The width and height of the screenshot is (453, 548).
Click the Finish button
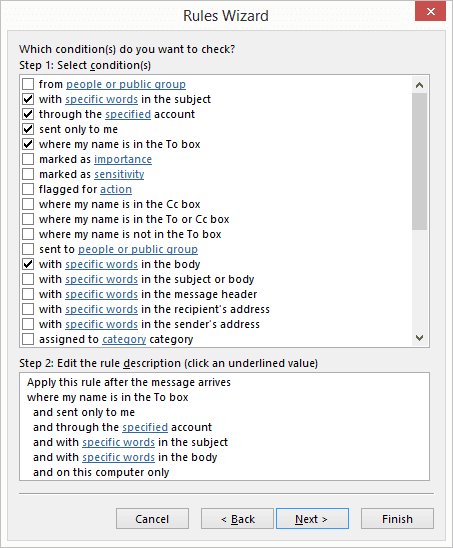click(x=397, y=519)
